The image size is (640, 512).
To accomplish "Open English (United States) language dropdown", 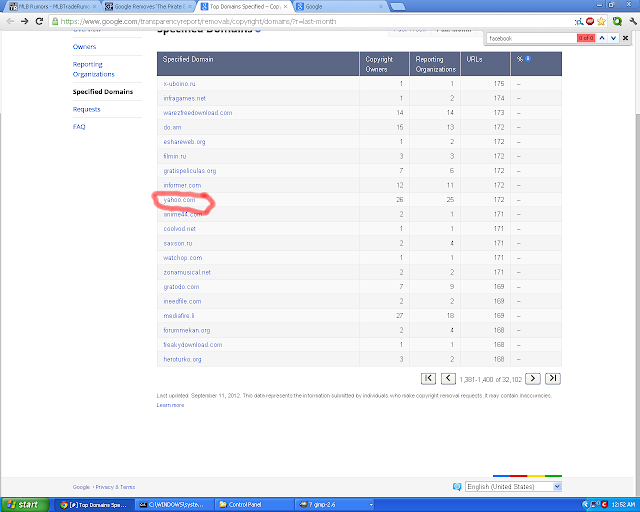I will tap(513, 487).
